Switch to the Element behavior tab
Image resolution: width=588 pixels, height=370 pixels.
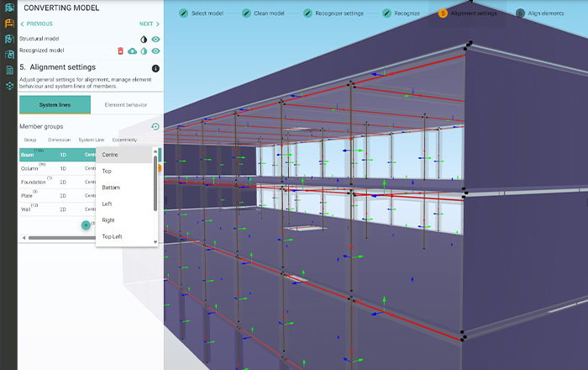(127, 105)
